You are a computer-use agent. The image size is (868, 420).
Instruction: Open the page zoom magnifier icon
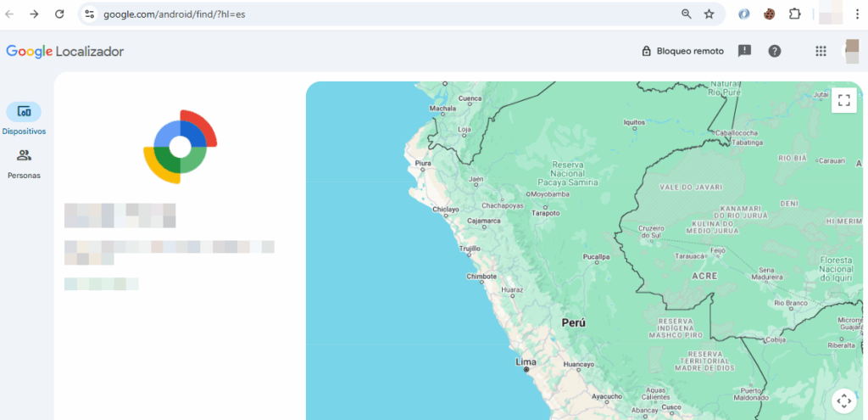pos(687,14)
